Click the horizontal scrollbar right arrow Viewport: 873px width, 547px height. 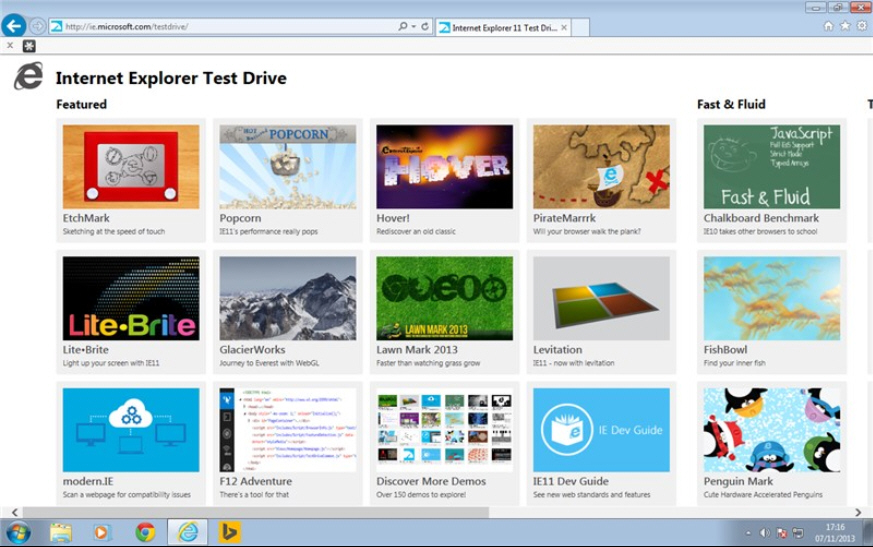pos(858,512)
